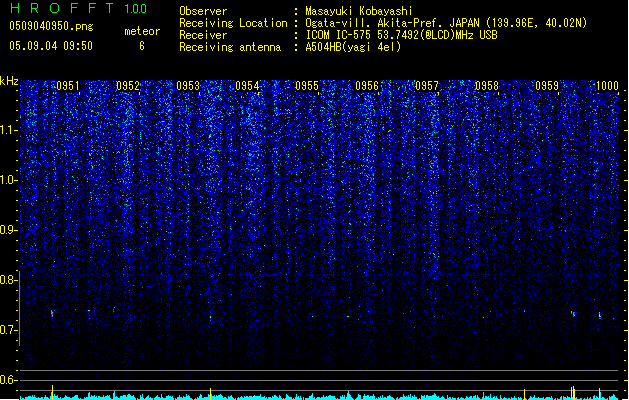
Task: Click the bright meteor echo just before 0951
Action: (x=52, y=313)
